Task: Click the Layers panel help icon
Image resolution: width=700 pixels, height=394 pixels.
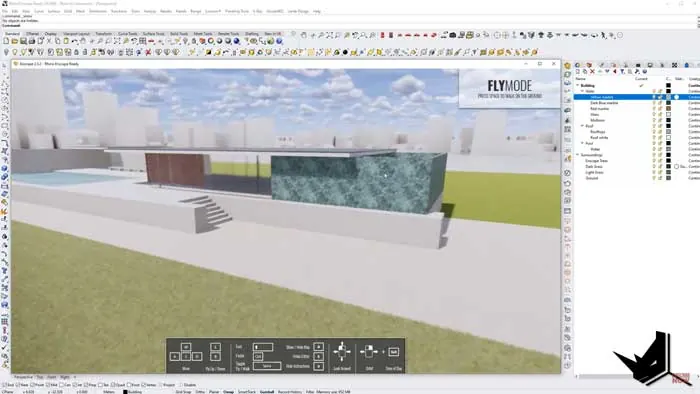Action: tap(645, 71)
